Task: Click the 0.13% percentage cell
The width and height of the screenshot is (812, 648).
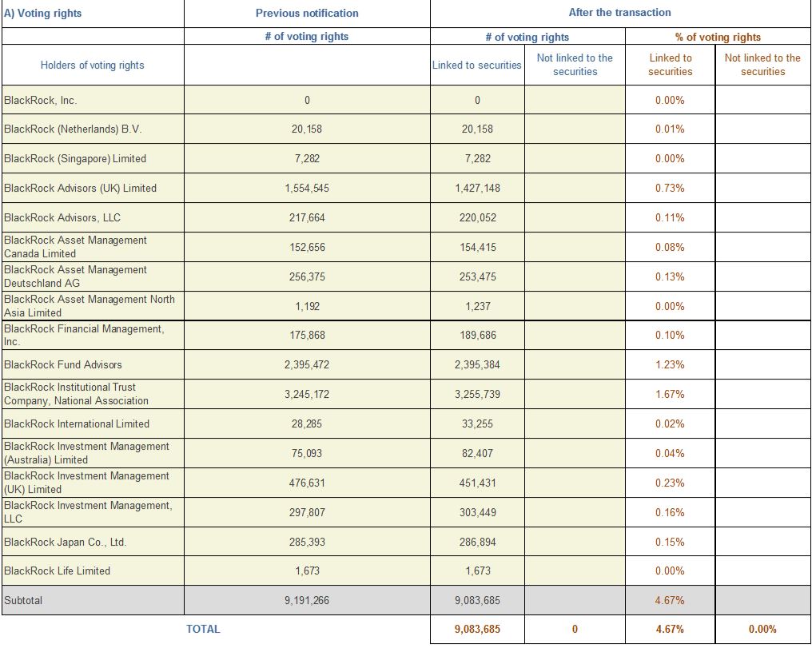Action: click(670, 277)
